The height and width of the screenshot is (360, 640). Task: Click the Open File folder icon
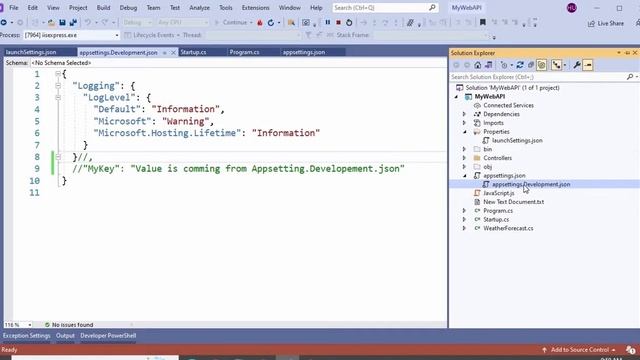(51, 22)
